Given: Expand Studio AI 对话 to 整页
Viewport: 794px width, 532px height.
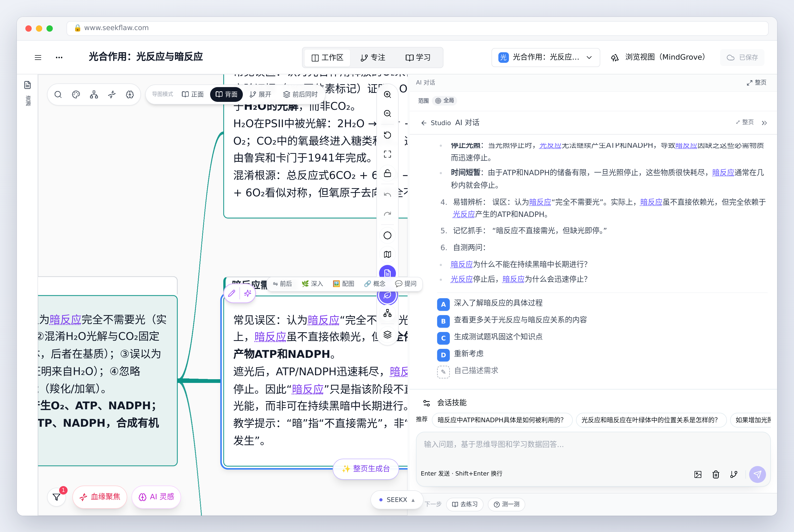Looking at the screenshot, I should (x=745, y=122).
